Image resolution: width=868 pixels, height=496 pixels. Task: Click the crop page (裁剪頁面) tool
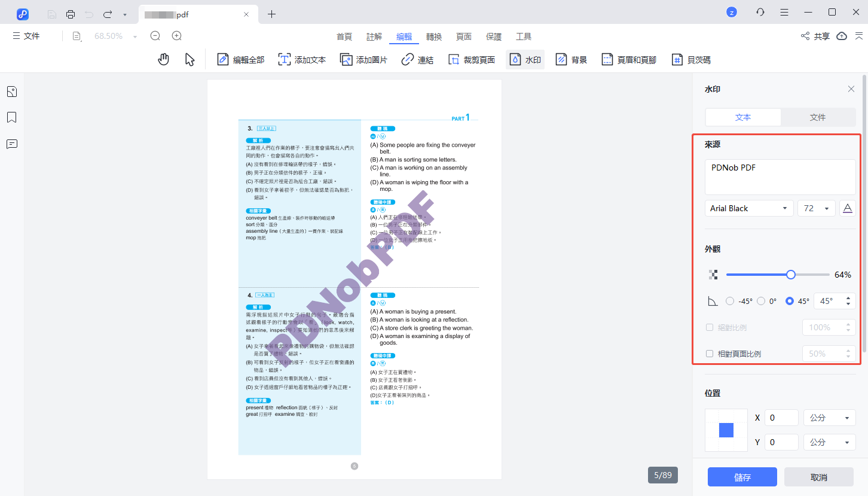472,60
